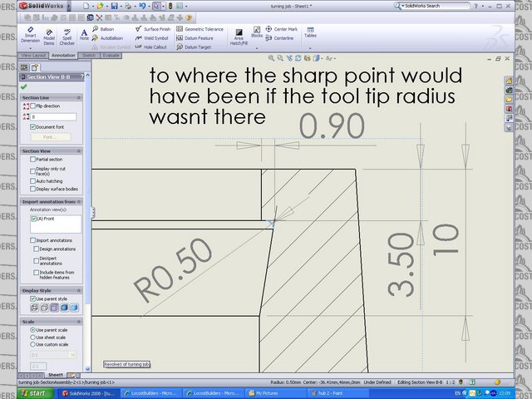Insert a Surface Finish symbol
Image resolution: width=532 pixels, height=399 pixels.
153,29
